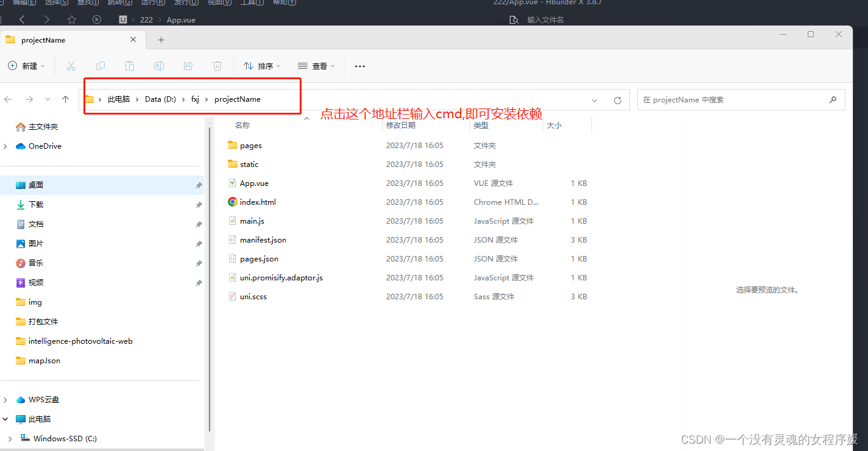Open the 排序 sort dropdown
The image size is (868, 451).
(263, 66)
